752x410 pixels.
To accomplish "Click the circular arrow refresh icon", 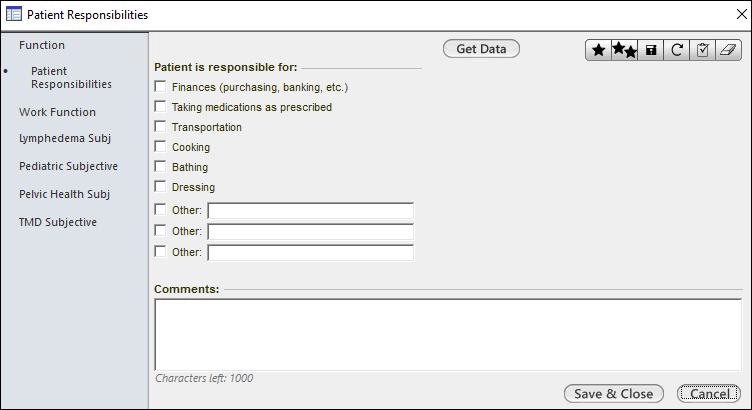I will 677,50.
